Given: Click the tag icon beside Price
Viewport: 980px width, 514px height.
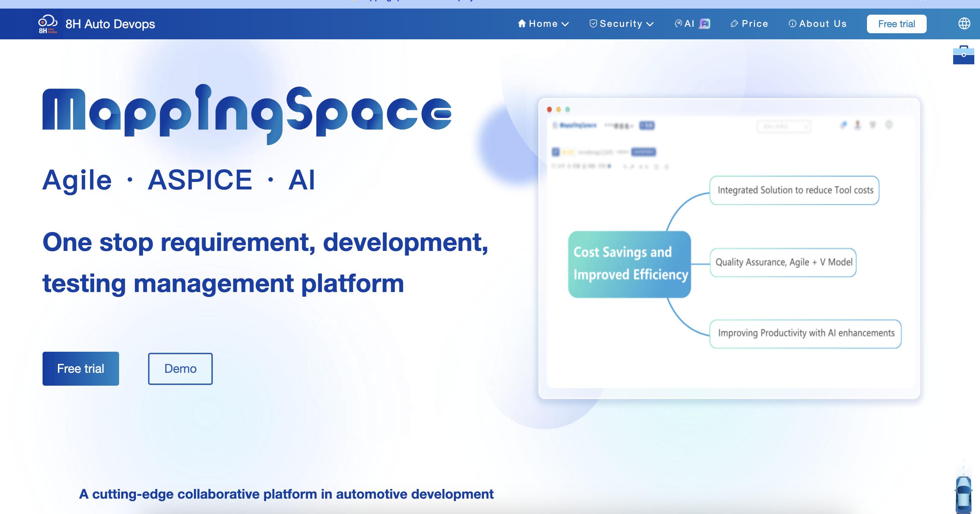Looking at the screenshot, I should tap(734, 24).
